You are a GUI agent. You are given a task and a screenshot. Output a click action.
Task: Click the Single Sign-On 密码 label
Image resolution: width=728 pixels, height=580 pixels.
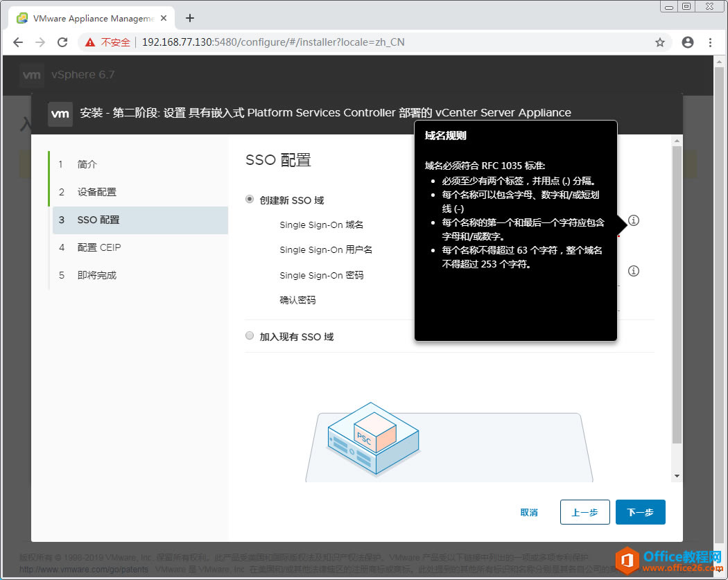321,276
